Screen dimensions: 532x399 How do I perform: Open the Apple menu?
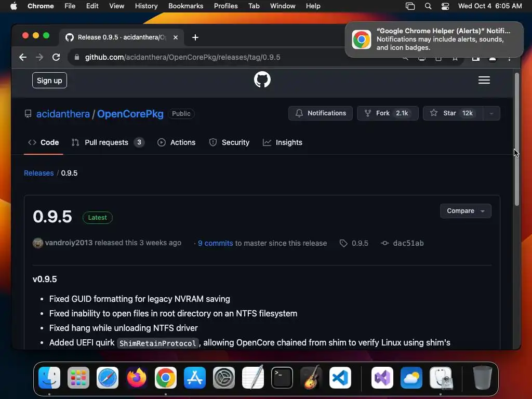14,6
